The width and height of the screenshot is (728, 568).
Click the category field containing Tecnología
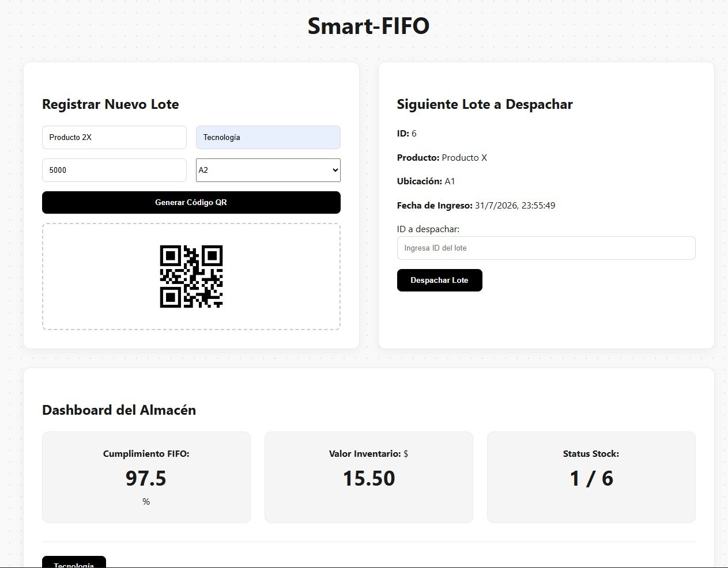[268, 137]
